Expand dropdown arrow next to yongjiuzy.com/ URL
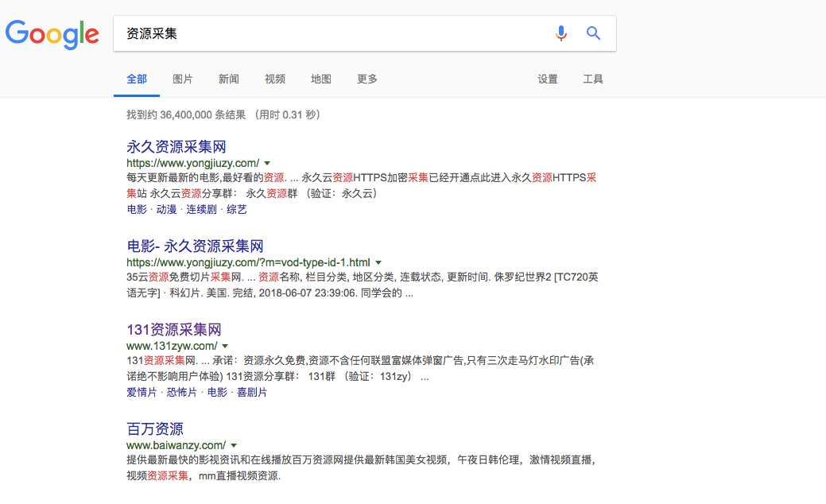 [x=267, y=163]
